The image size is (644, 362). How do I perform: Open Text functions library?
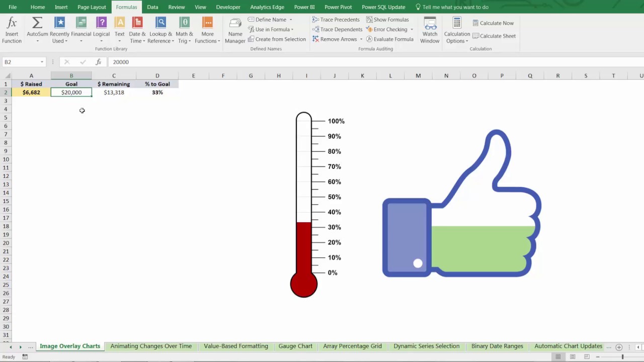point(119,30)
